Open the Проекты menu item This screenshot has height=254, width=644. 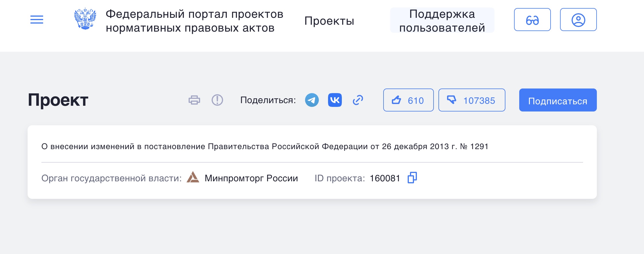[x=329, y=21]
